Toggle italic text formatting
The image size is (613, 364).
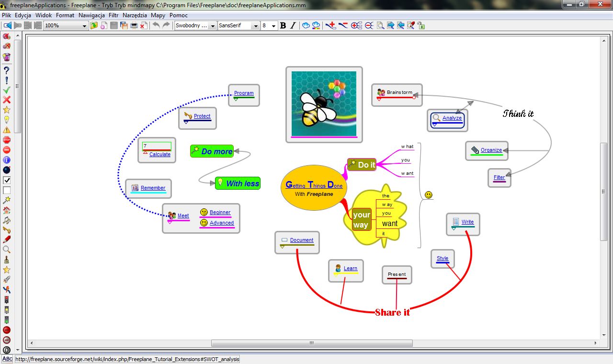click(x=293, y=25)
